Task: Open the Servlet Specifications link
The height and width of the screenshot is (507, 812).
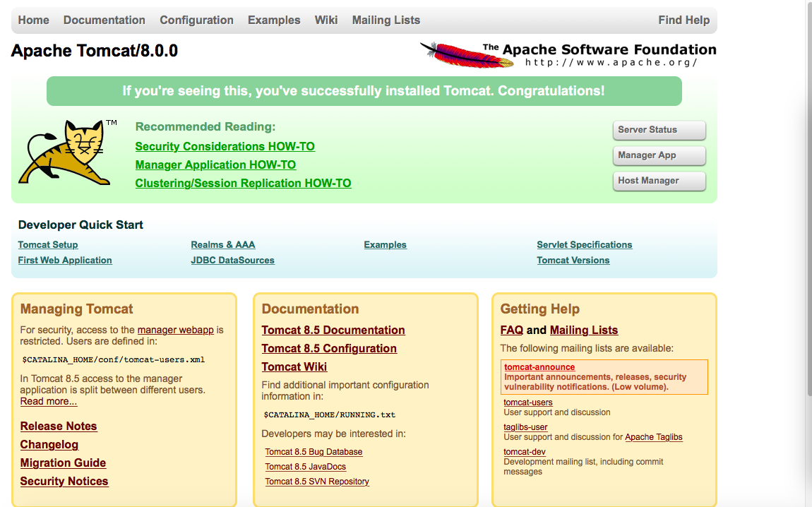Action: coord(584,245)
